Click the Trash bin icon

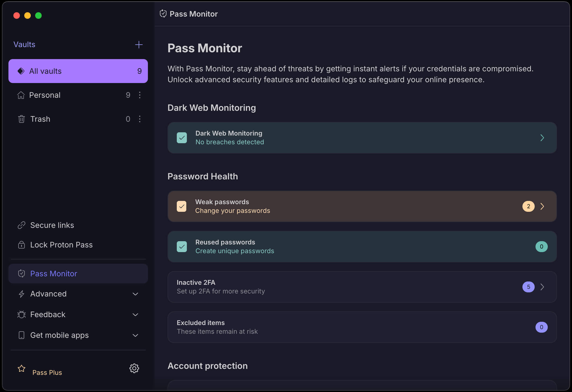coord(22,119)
